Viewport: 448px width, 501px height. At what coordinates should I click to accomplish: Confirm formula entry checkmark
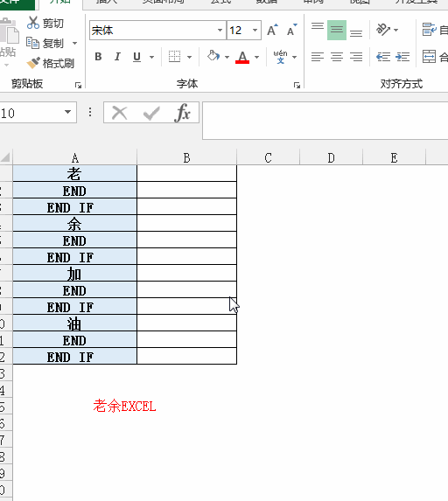coord(151,113)
